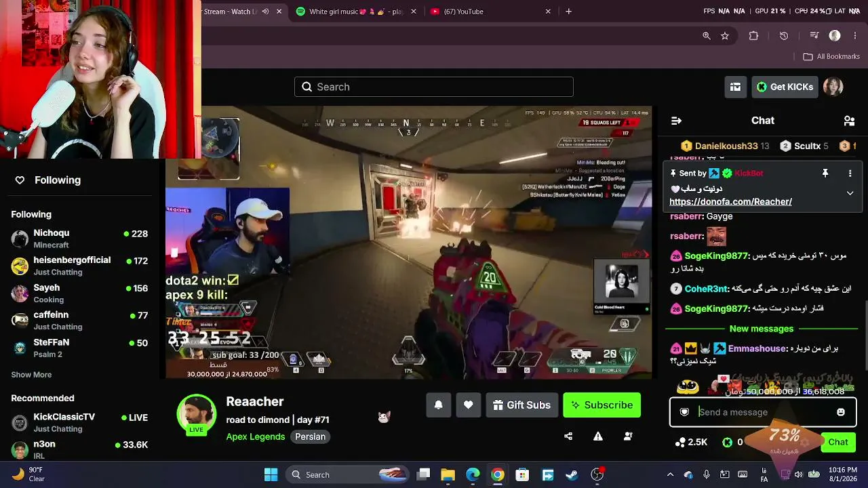Open the emoji picker in chat

(841, 412)
